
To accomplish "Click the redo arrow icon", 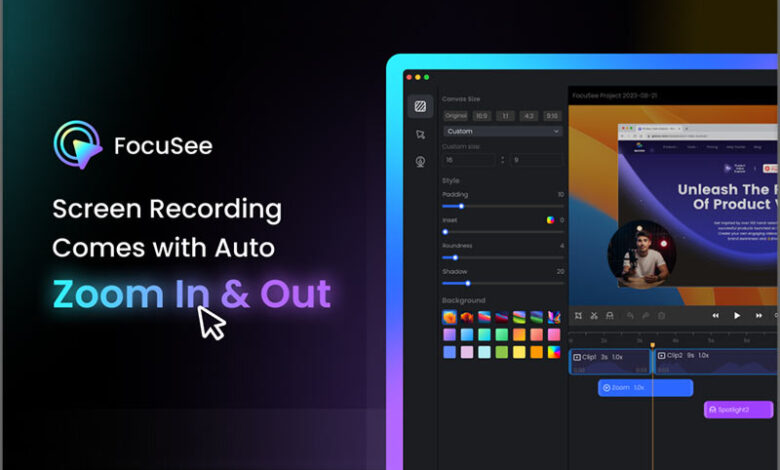I will 646,316.
